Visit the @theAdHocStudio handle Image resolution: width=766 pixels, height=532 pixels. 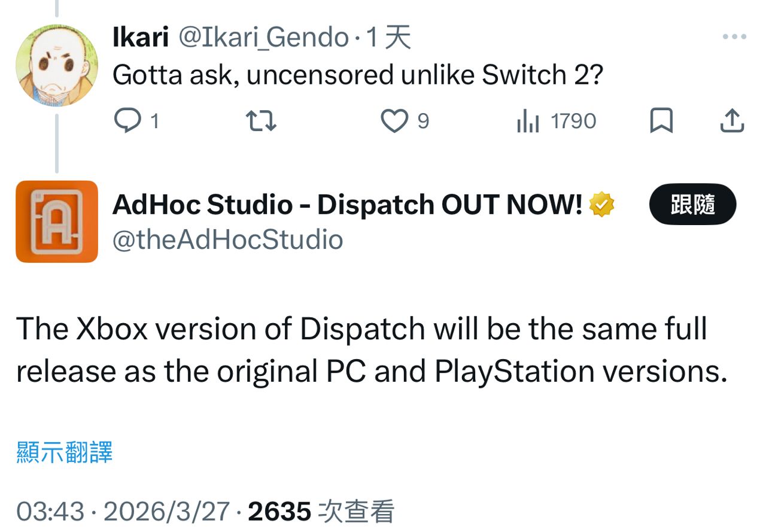coord(227,240)
